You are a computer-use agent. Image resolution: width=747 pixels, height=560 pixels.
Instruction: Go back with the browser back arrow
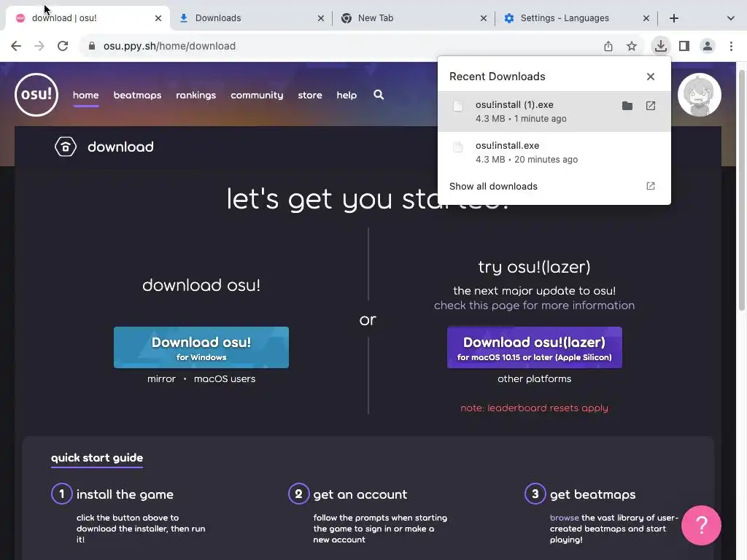point(16,46)
